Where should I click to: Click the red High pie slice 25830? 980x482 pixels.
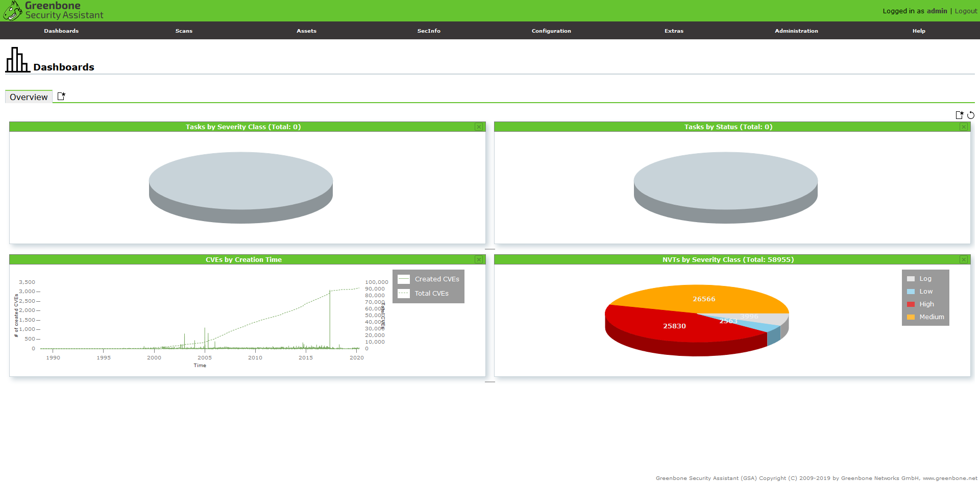point(674,326)
